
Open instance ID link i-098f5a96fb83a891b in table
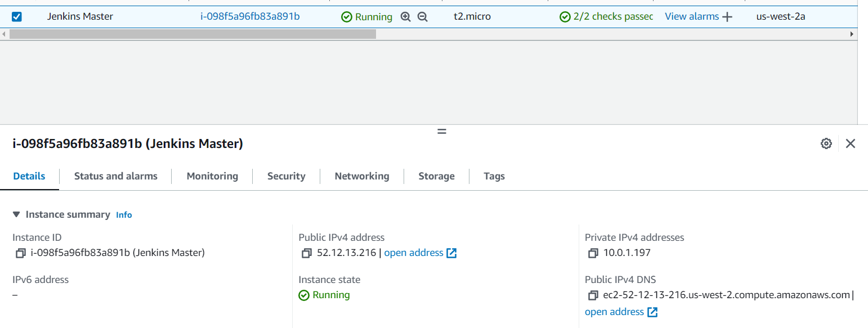[x=250, y=16]
